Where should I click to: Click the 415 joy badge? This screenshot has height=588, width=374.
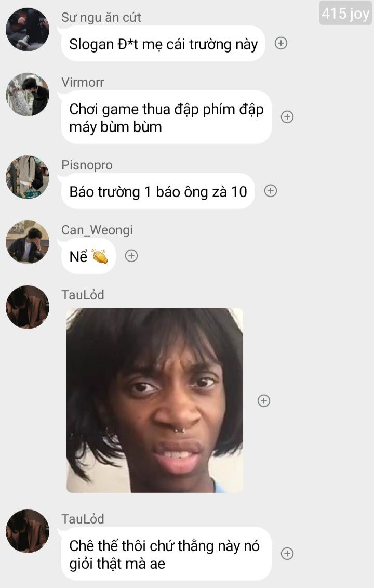click(345, 13)
